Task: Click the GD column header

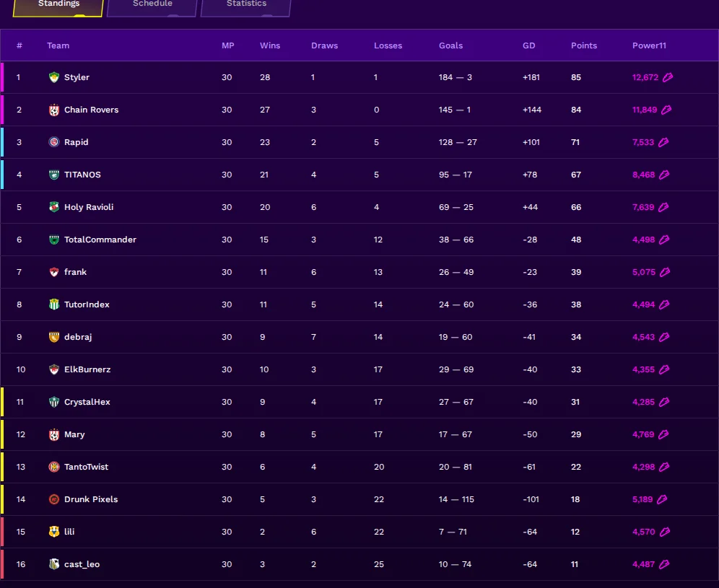Action: [528, 45]
